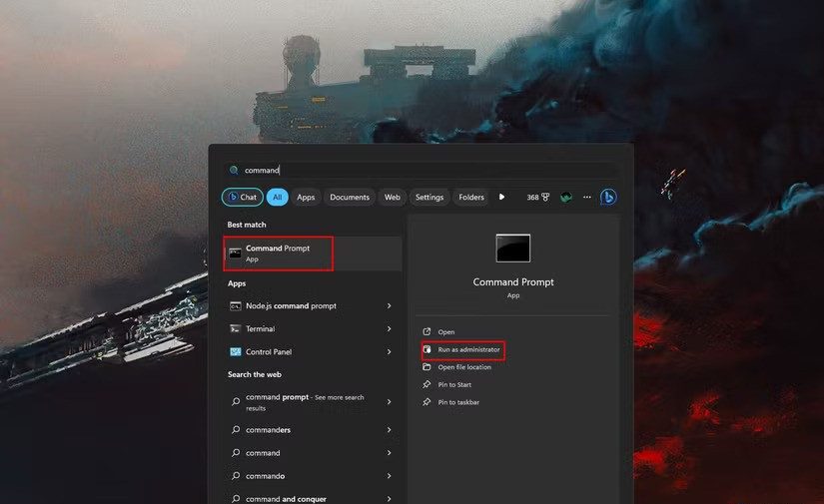Switch to the Web filter tab

point(393,198)
